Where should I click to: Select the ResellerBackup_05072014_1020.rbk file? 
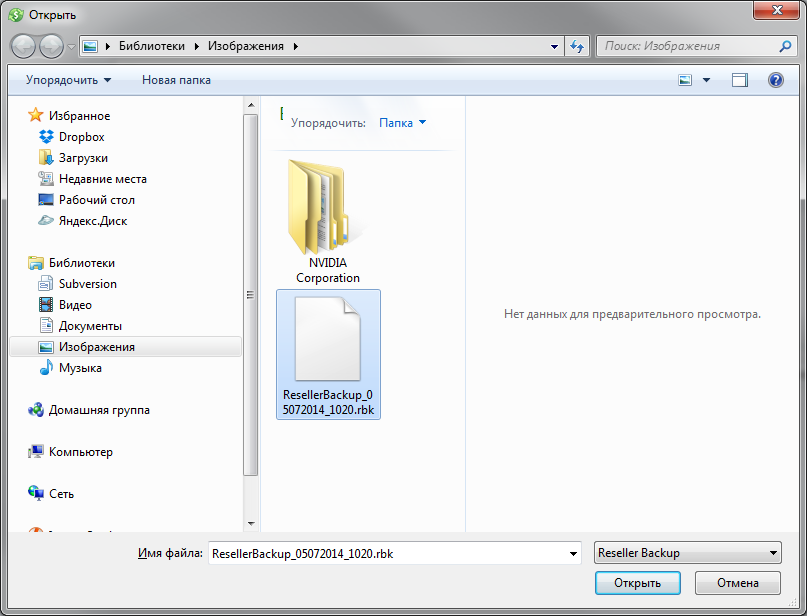(x=327, y=355)
